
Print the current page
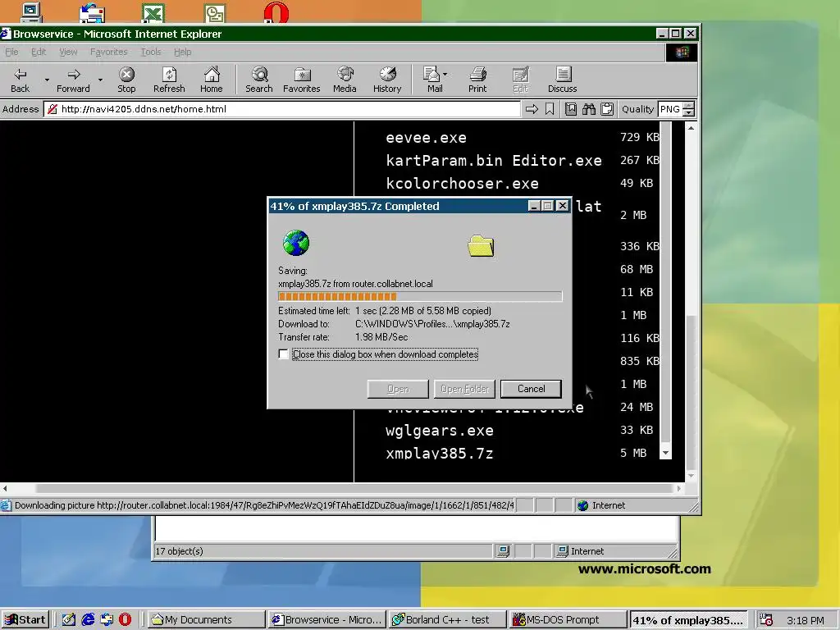(477, 80)
